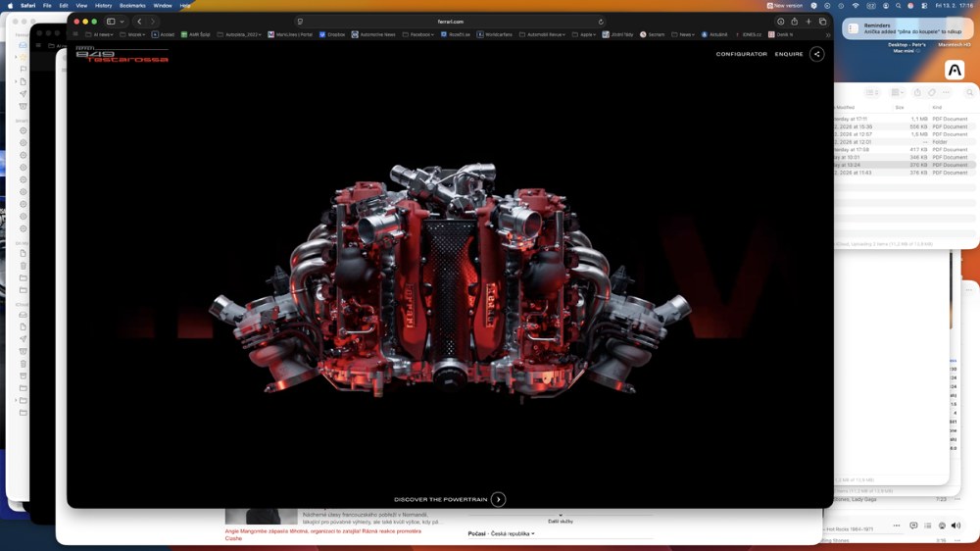Click circular arrow next to Discover the Powertrain

[498, 499]
